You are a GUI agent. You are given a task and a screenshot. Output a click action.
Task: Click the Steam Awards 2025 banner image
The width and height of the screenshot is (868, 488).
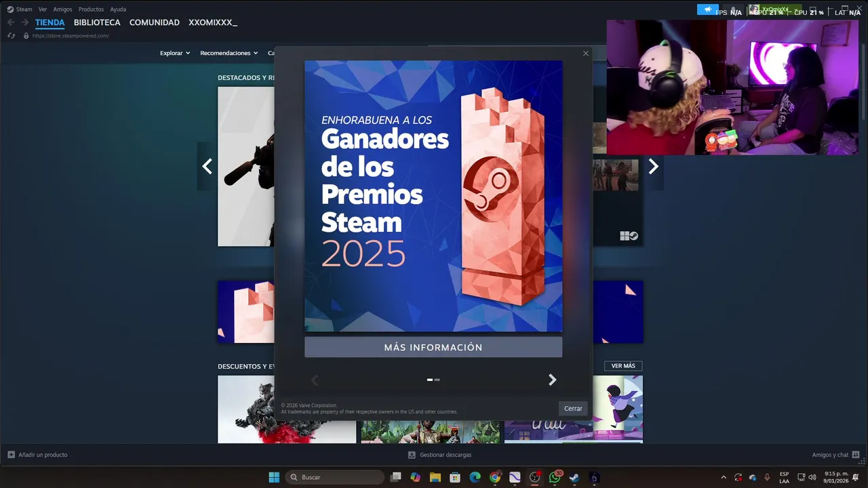pos(433,196)
